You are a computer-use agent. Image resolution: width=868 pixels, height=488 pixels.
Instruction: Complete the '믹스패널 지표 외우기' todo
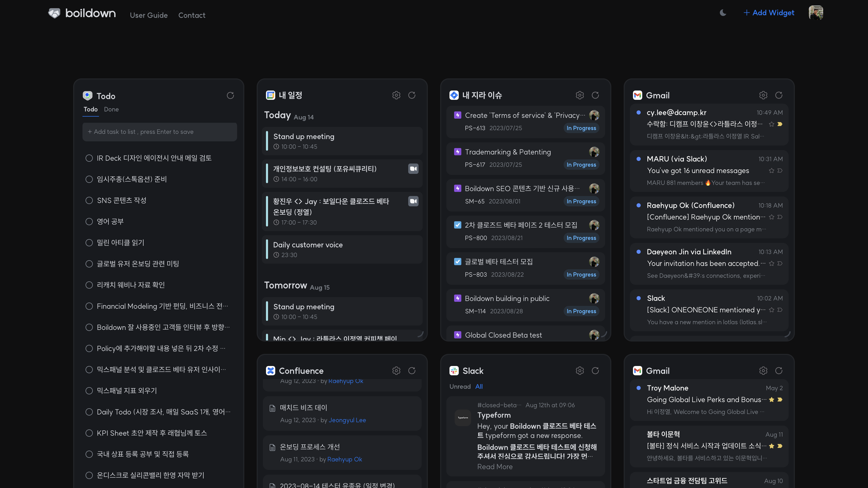tap(89, 391)
